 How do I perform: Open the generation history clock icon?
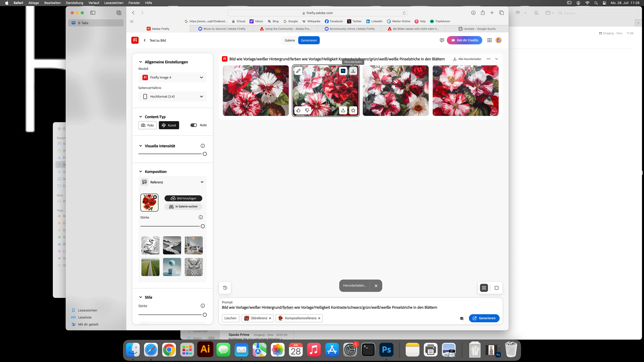point(225,288)
